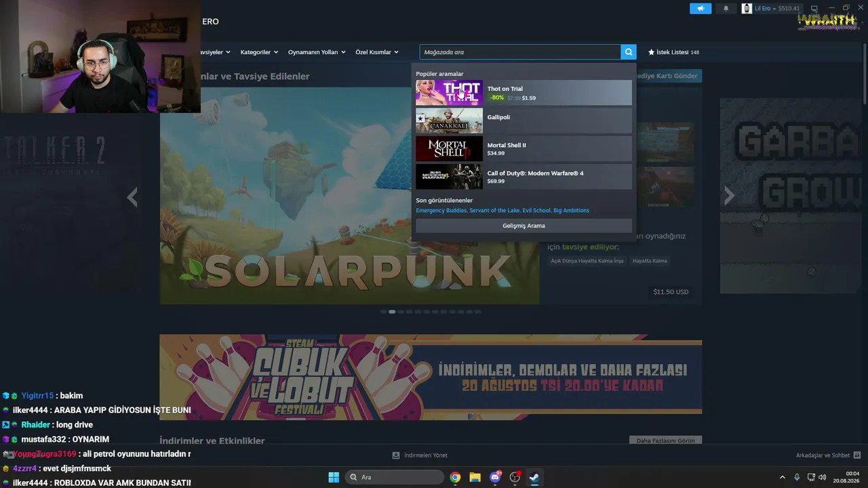Open the Solarpunk featured game banner
This screenshot has height=488, width=868.
click(349, 196)
